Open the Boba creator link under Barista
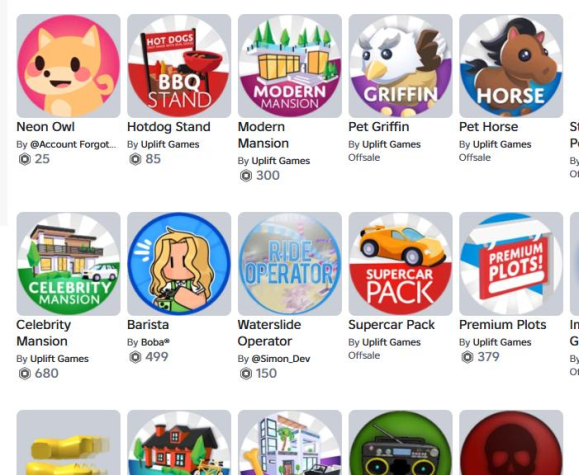 [x=155, y=342]
